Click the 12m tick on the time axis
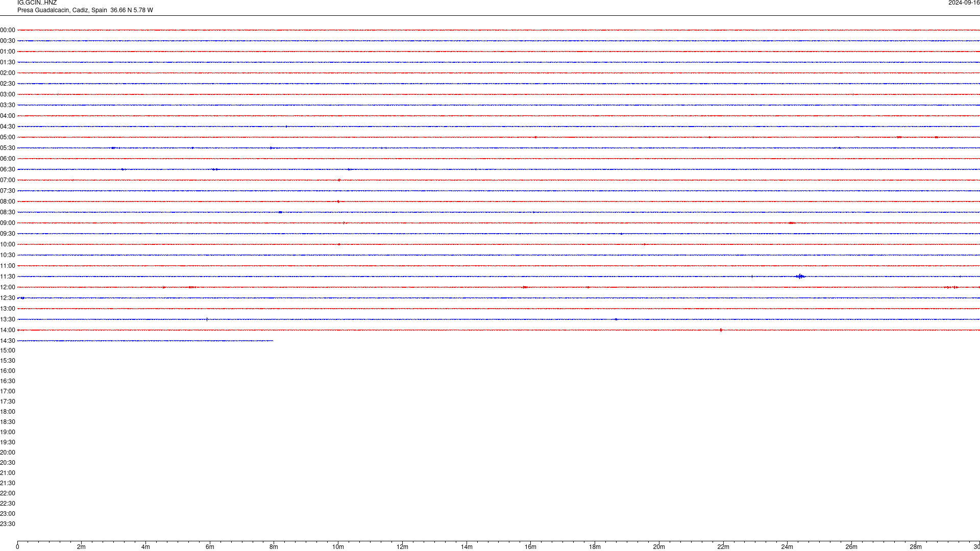 click(402, 547)
